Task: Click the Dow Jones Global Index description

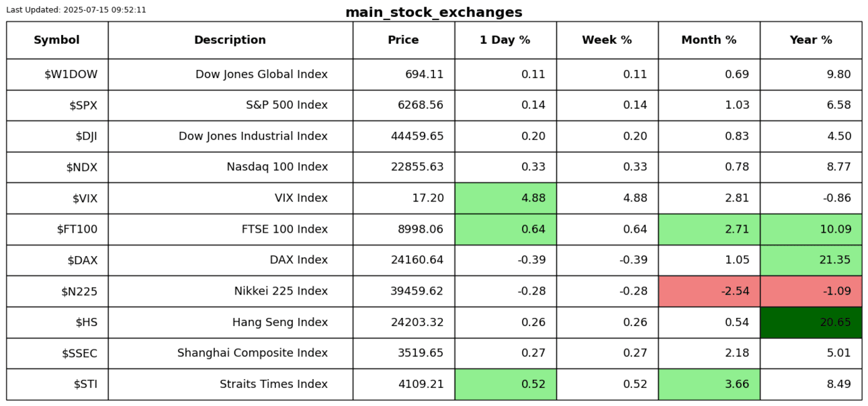Action: coord(261,75)
